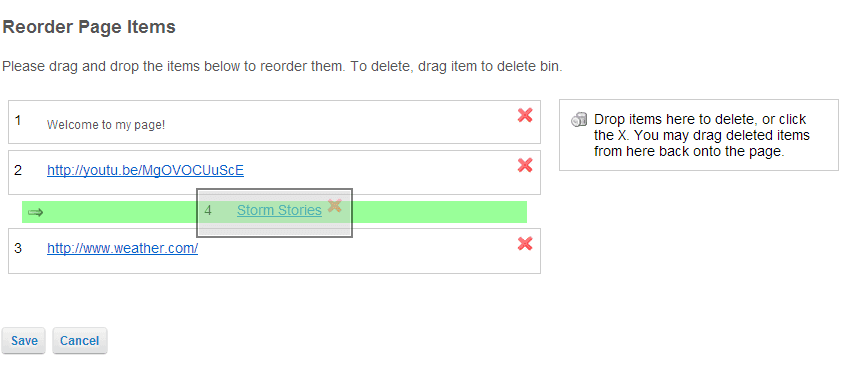Click the green drop-position arrow
The width and height of the screenshot is (850, 365).
(x=35, y=212)
